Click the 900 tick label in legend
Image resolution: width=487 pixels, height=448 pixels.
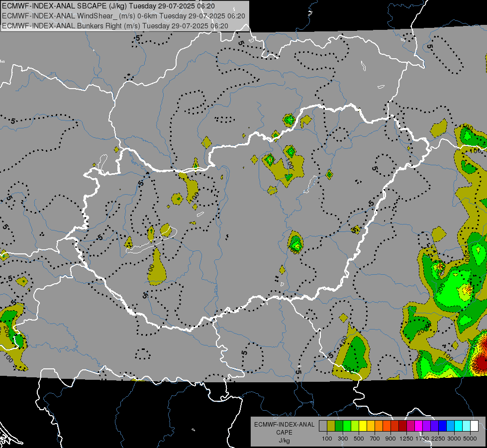[x=390, y=439]
